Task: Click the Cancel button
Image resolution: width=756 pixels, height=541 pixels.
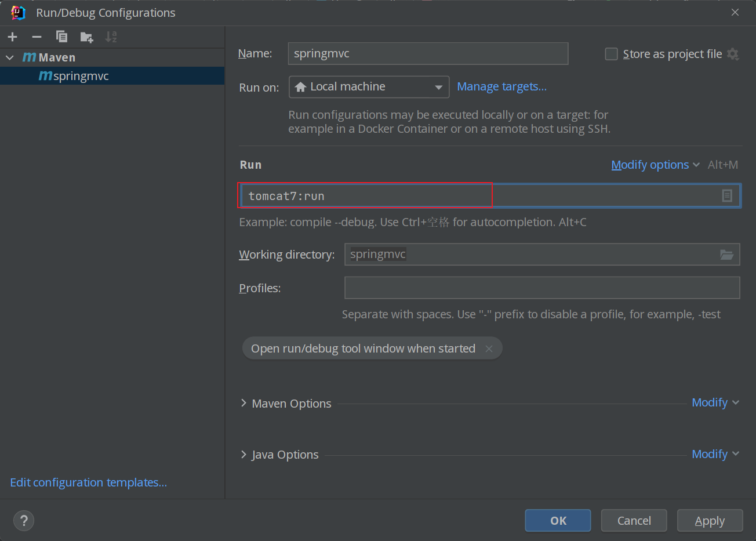Action: click(x=634, y=521)
